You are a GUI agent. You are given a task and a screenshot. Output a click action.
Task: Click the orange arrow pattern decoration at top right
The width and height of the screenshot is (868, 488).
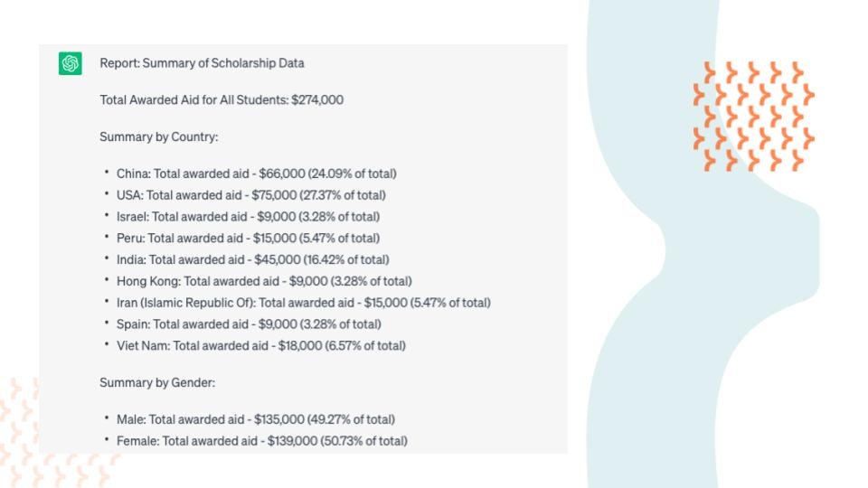click(x=753, y=117)
